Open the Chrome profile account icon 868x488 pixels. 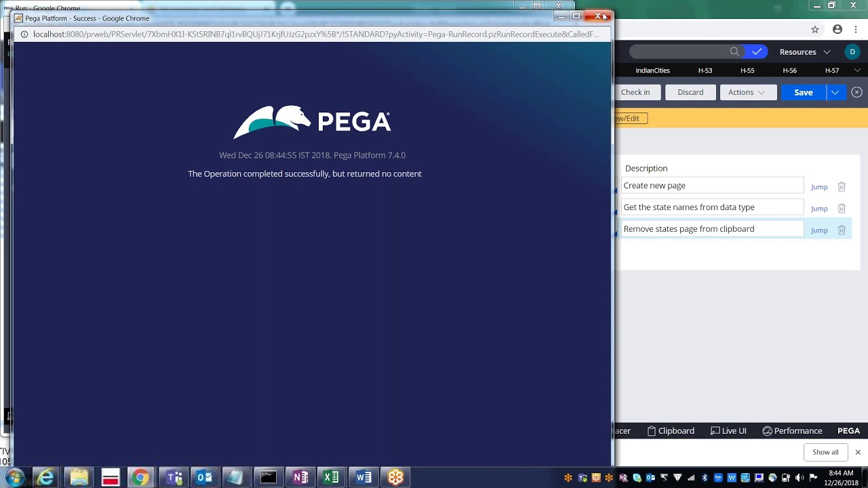click(837, 29)
